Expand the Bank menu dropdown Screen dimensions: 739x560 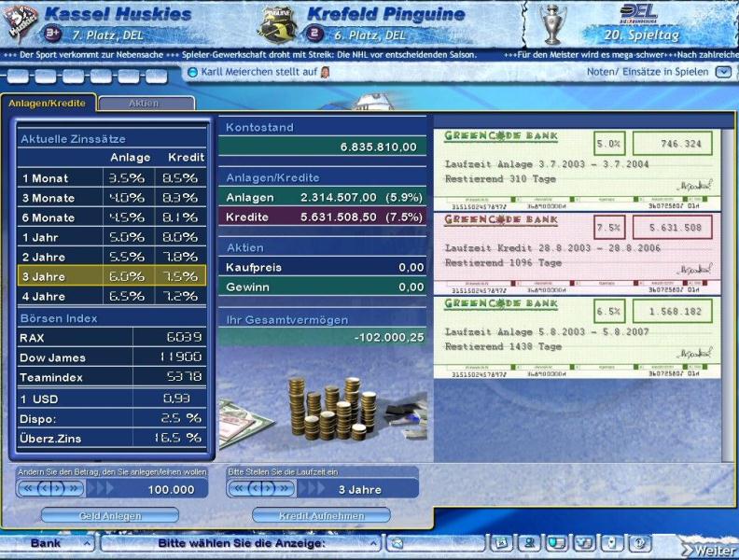pos(86,543)
